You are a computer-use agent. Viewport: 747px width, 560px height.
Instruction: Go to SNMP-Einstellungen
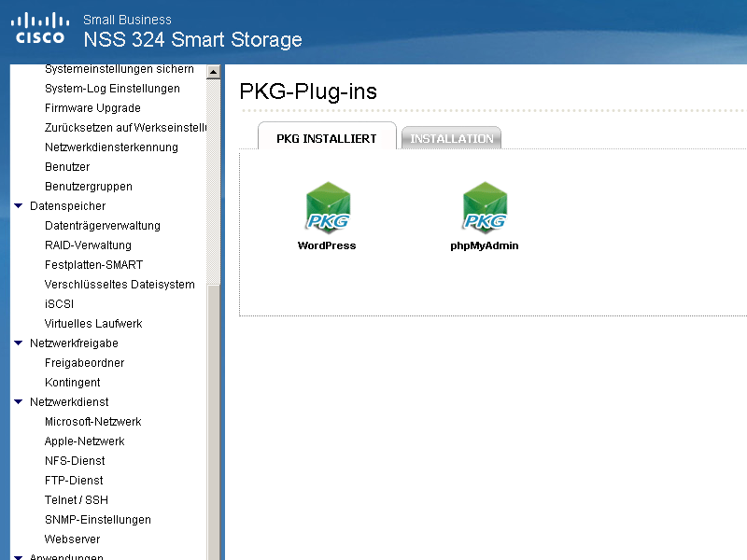pos(98,520)
